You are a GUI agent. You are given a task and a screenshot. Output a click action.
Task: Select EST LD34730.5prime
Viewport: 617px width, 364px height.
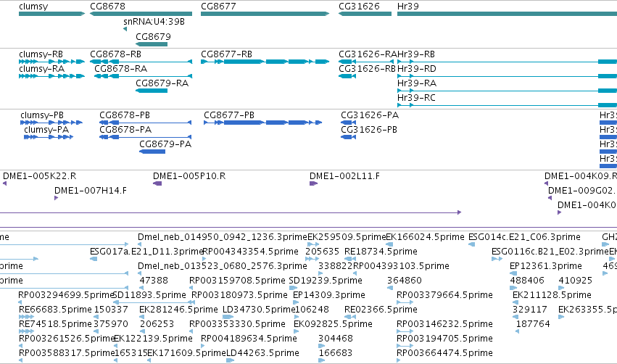(259, 310)
